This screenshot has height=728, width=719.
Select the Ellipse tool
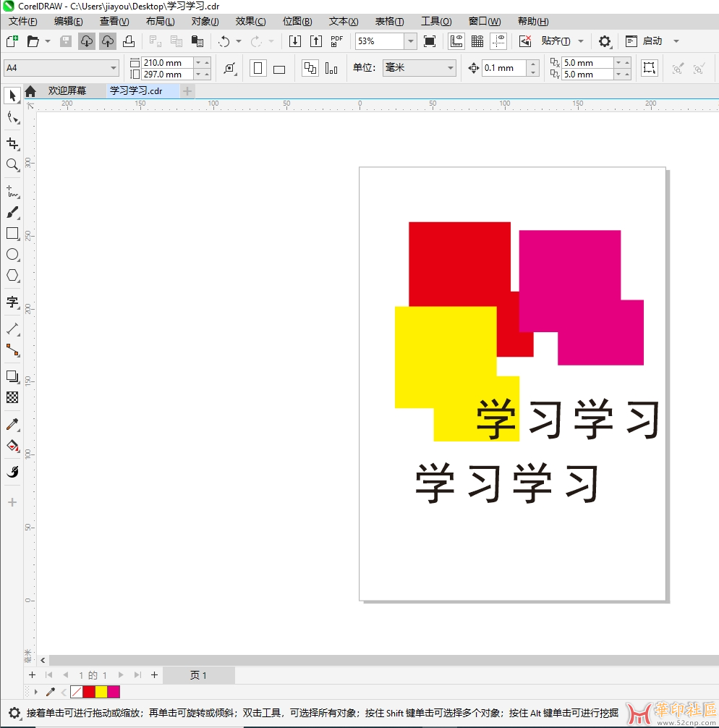12,254
